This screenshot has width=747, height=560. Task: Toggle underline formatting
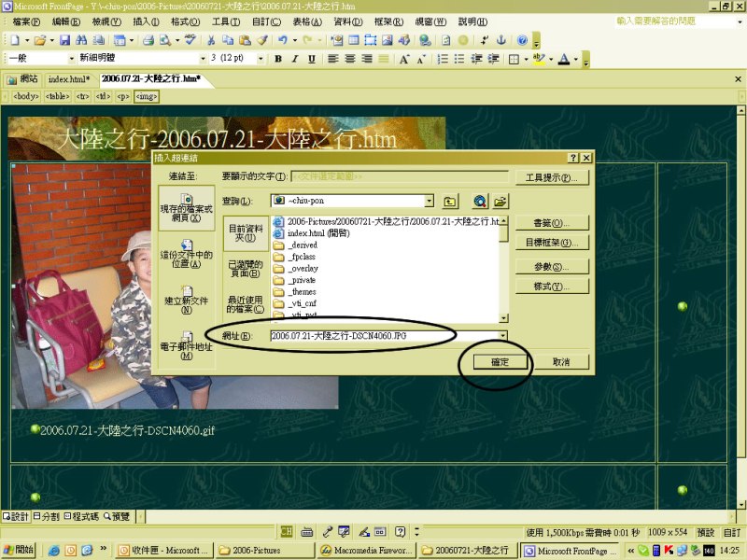(x=310, y=59)
